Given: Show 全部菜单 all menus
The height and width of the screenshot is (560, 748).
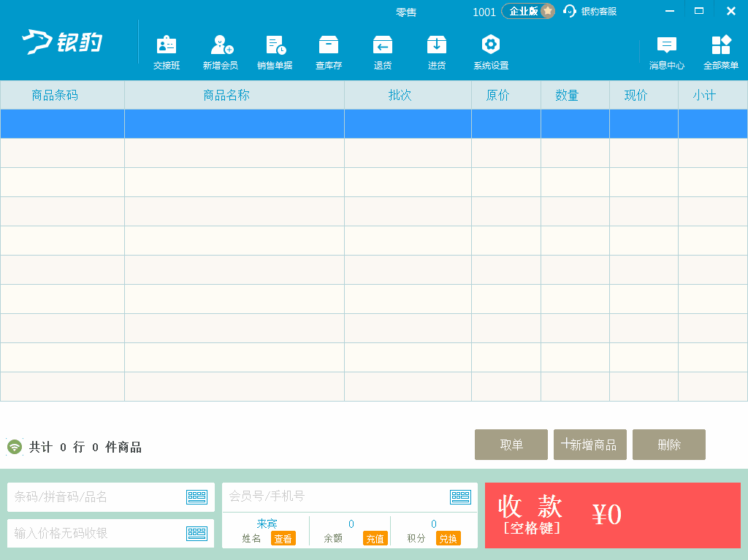Looking at the screenshot, I should [x=721, y=53].
